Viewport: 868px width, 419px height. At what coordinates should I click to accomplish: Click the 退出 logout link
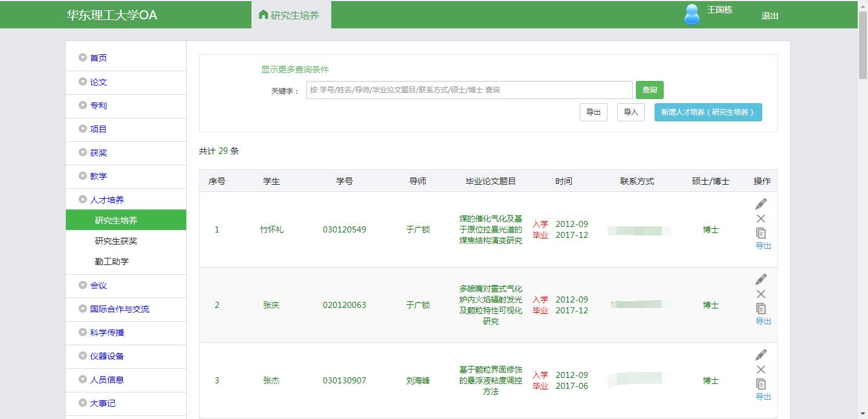[x=769, y=16]
